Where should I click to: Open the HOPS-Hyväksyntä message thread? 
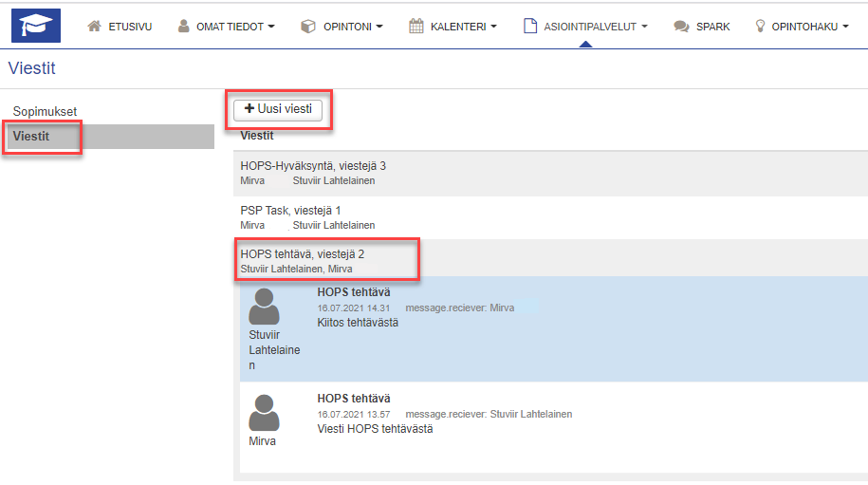click(x=313, y=166)
